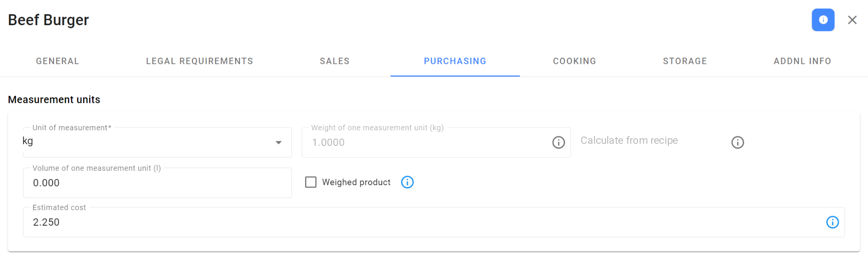
Task: Click the Volume of one measurement unit field
Action: [x=157, y=183]
